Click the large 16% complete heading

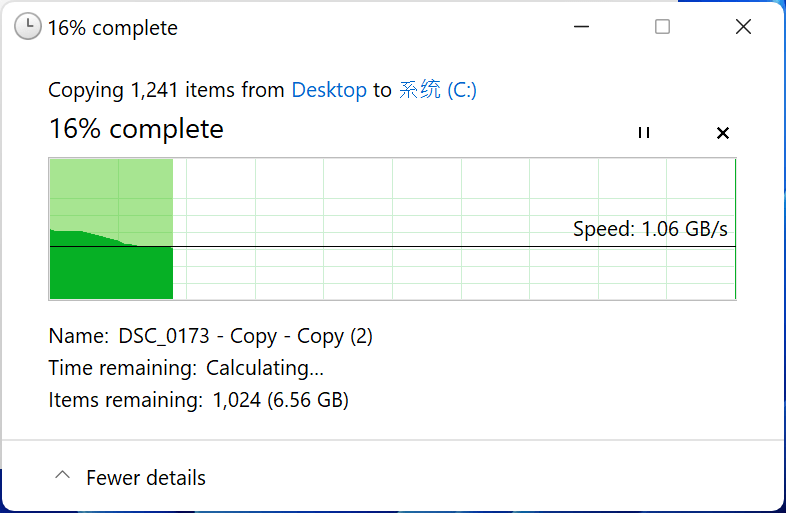tap(136, 129)
